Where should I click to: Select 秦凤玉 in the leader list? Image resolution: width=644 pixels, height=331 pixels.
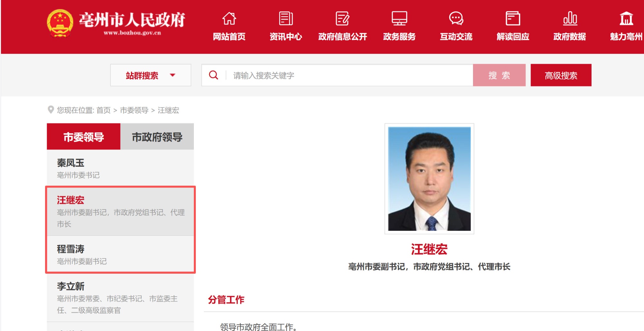[71, 163]
